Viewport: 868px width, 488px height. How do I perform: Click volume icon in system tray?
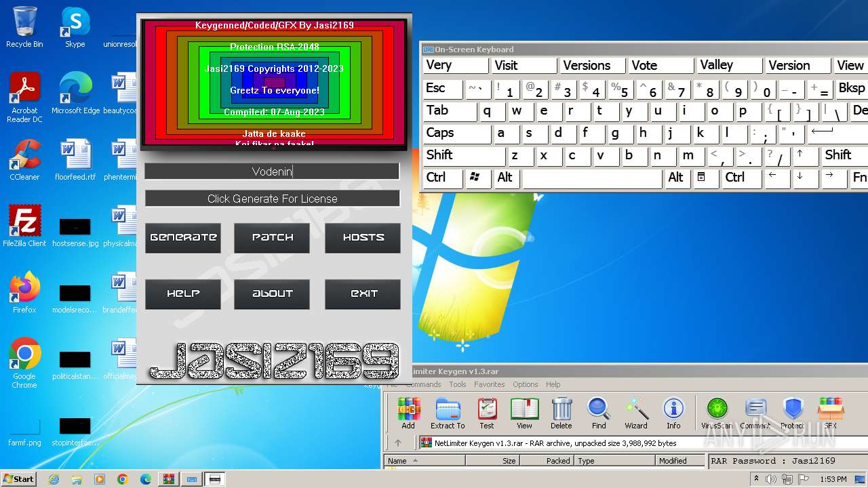(x=772, y=479)
